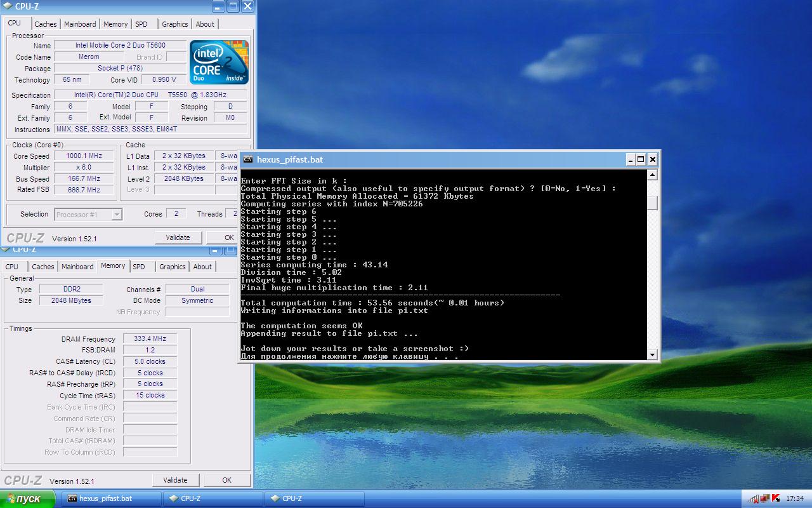
Task: Click the CAS# Latency value 5.0 clocks
Action: pyautogui.click(x=150, y=362)
